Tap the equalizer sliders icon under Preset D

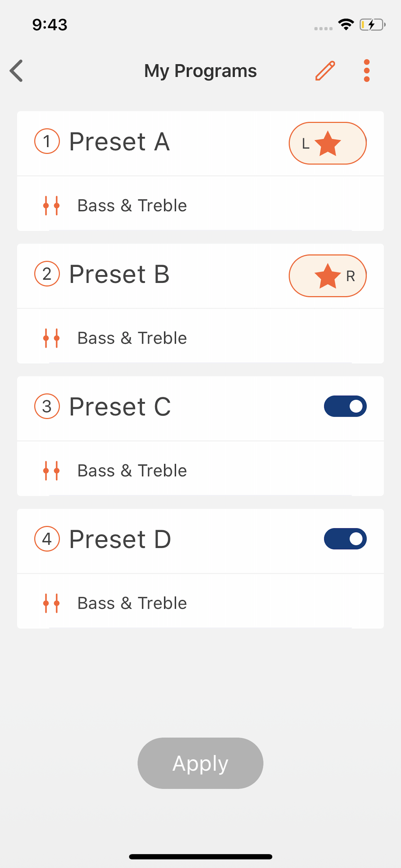52,603
